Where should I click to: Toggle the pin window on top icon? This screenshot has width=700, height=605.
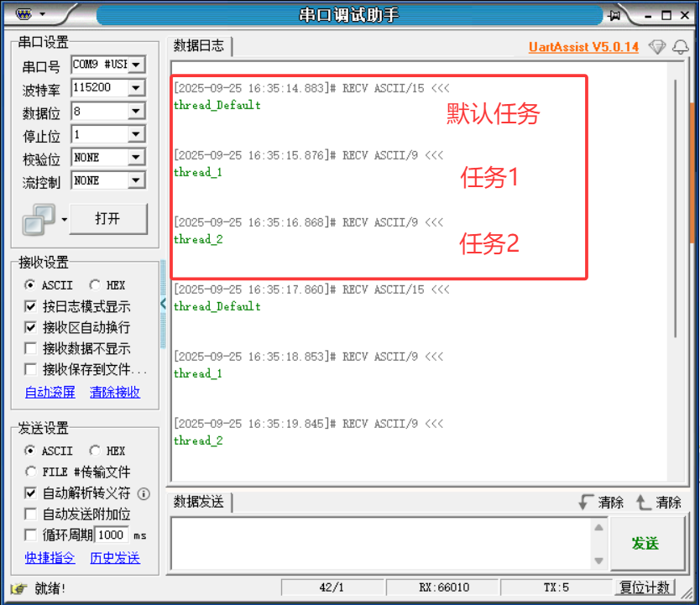[614, 16]
